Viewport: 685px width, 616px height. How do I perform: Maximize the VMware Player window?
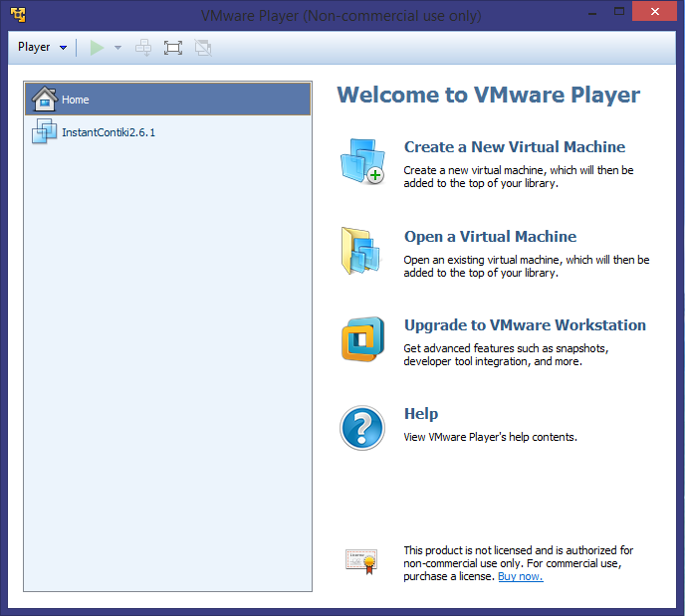[x=619, y=12]
